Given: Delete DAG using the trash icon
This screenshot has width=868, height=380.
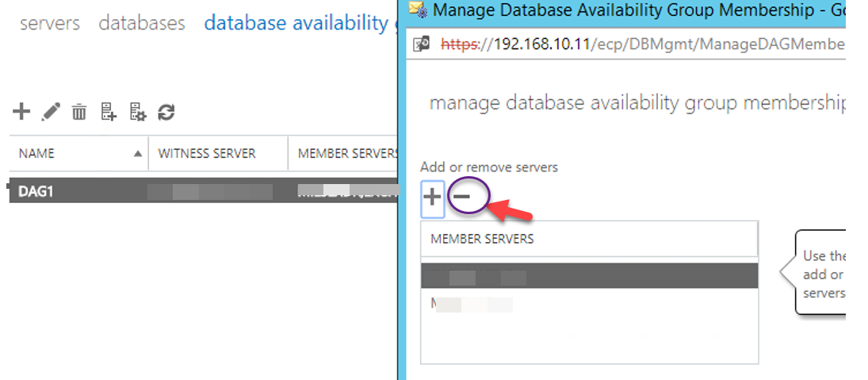Looking at the screenshot, I should [x=80, y=113].
